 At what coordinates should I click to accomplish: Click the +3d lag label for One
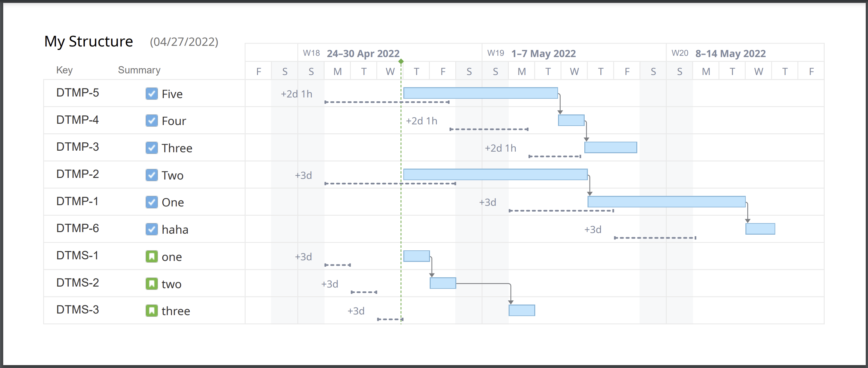488,202
